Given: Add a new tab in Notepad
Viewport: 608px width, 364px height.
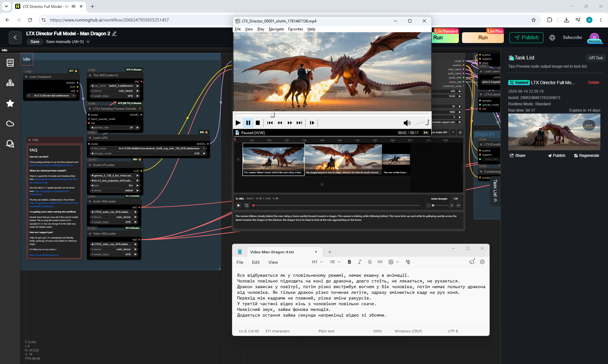Looking at the screenshot, I should [x=330, y=252].
